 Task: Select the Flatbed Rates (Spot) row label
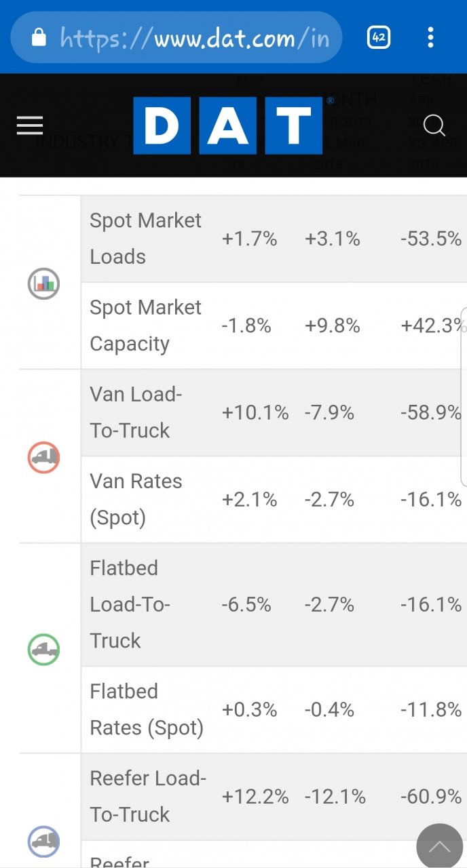pos(146,709)
